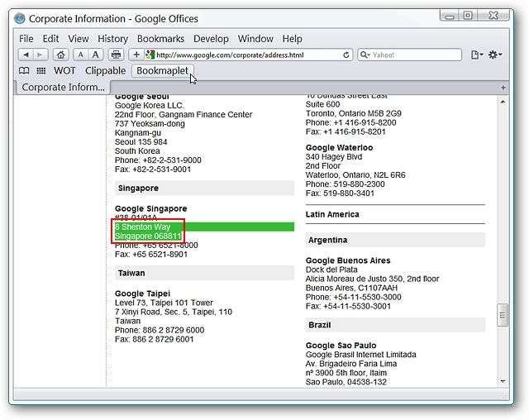Click the smaller text size button

tap(81, 55)
